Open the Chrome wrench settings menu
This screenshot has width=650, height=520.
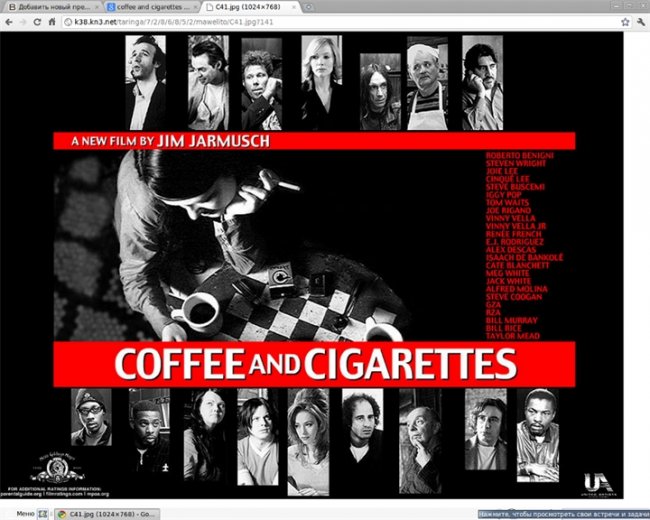[x=638, y=21]
